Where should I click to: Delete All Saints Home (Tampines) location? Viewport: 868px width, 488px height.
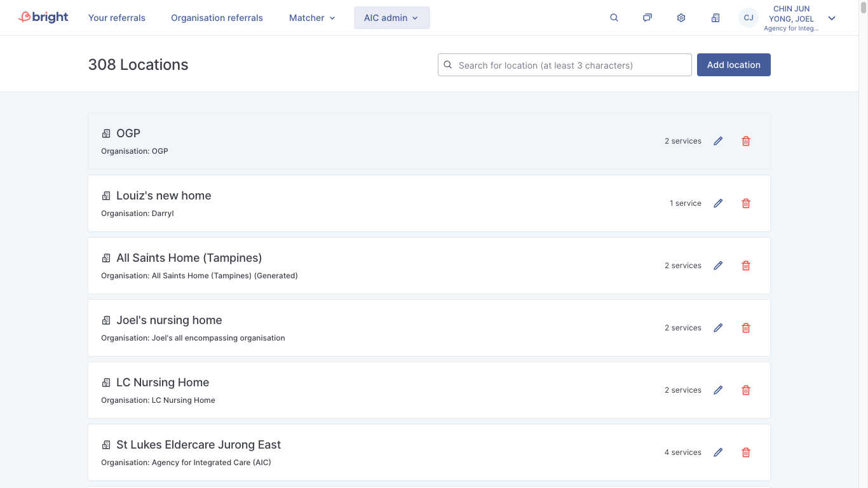[x=746, y=266]
